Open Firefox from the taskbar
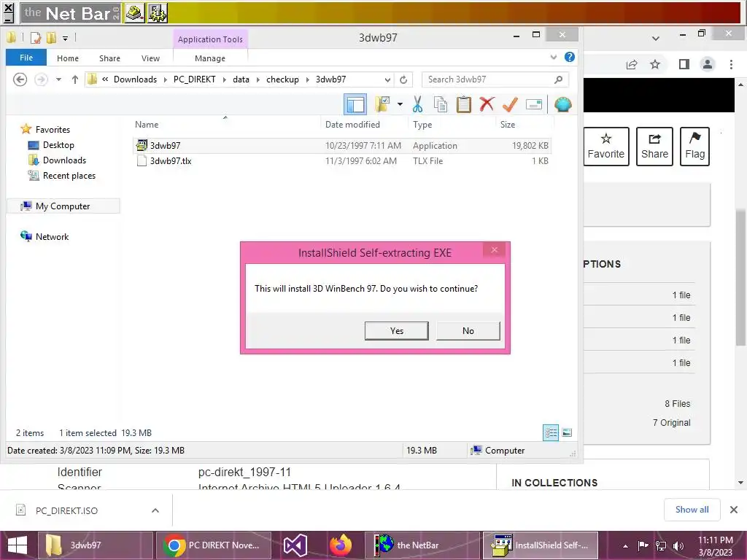 click(340, 545)
